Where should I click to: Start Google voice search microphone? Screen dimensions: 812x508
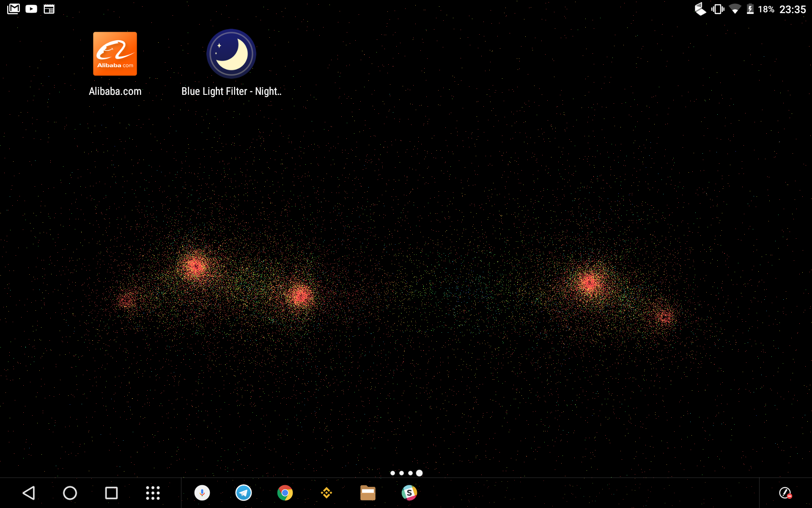coord(202,493)
